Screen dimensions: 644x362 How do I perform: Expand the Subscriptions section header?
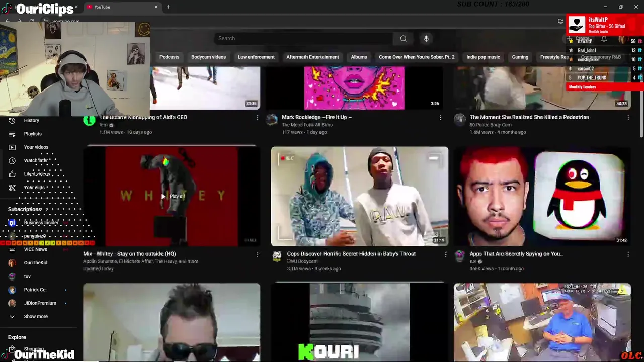coord(28,209)
